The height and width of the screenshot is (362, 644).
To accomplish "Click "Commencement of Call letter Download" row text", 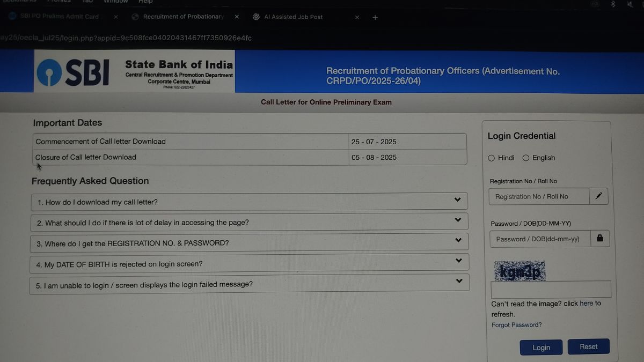I will tap(100, 142).
